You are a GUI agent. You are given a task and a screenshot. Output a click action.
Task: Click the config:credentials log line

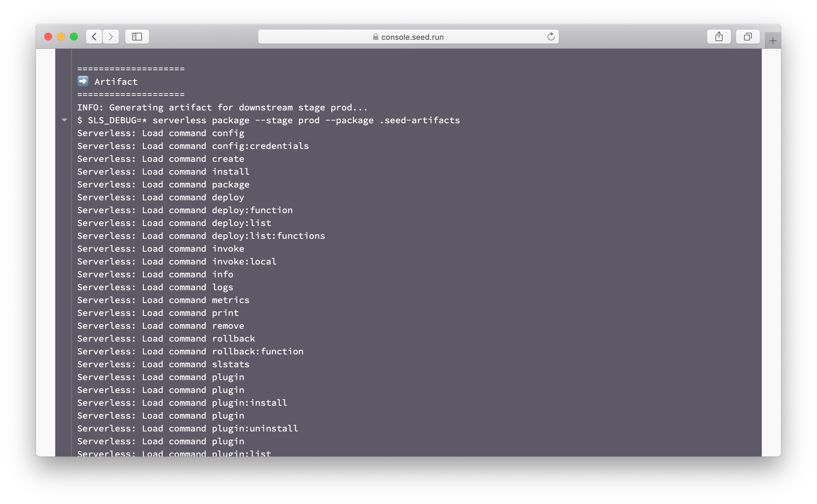(193, 146)
